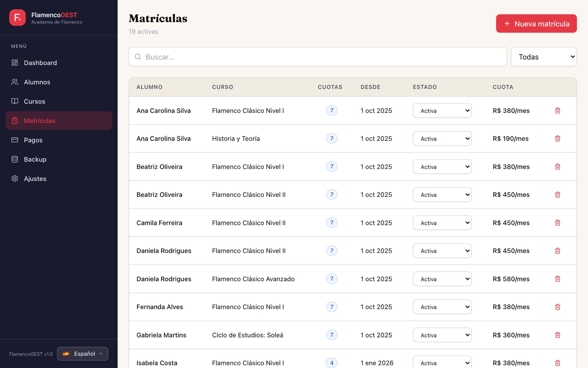
Task: Delete Ana Carolina Silva's Flamenco Clásico Nivel I enrollment
Action: tap(557, 110)
